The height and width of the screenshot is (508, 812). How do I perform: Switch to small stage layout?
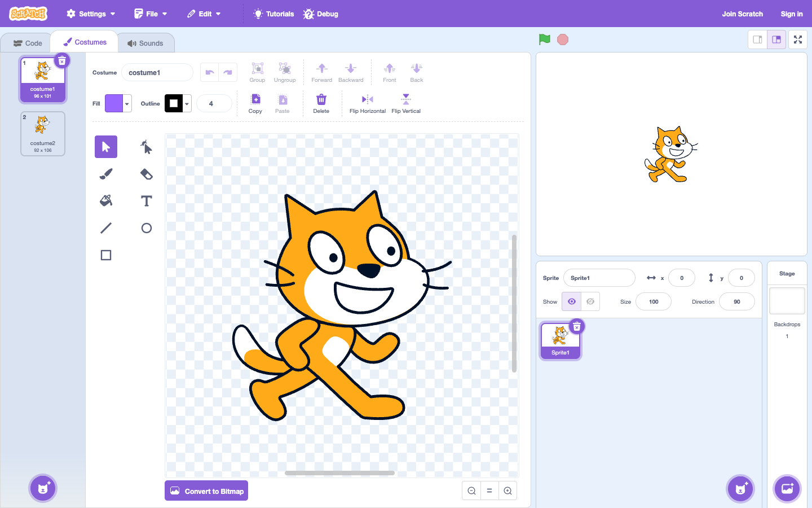(758, 40)
